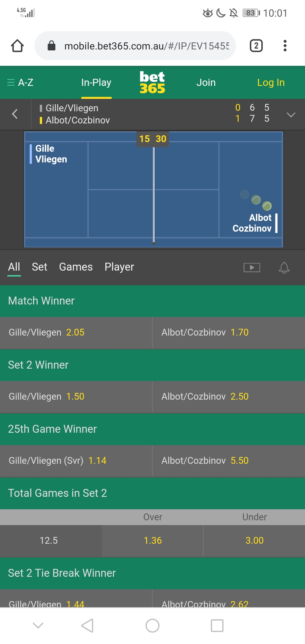
Task: Open the browser tab switcher showing 2
Action: point(256,46)
